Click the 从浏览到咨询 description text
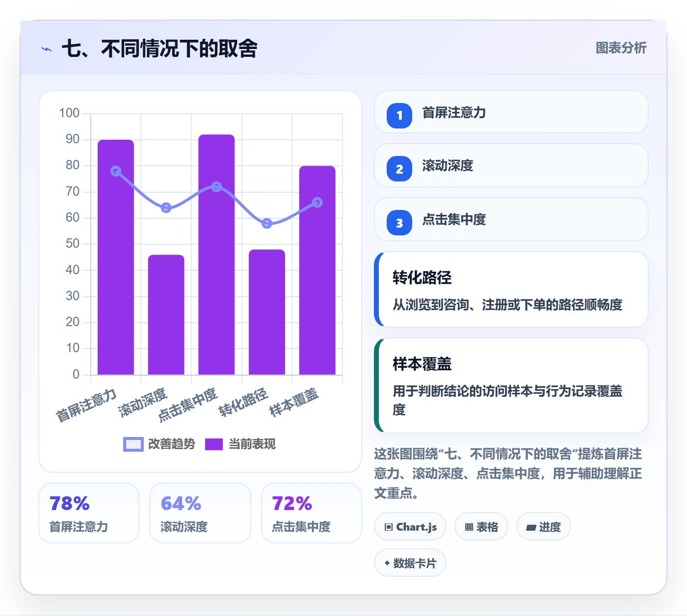 tap(507, 305)
